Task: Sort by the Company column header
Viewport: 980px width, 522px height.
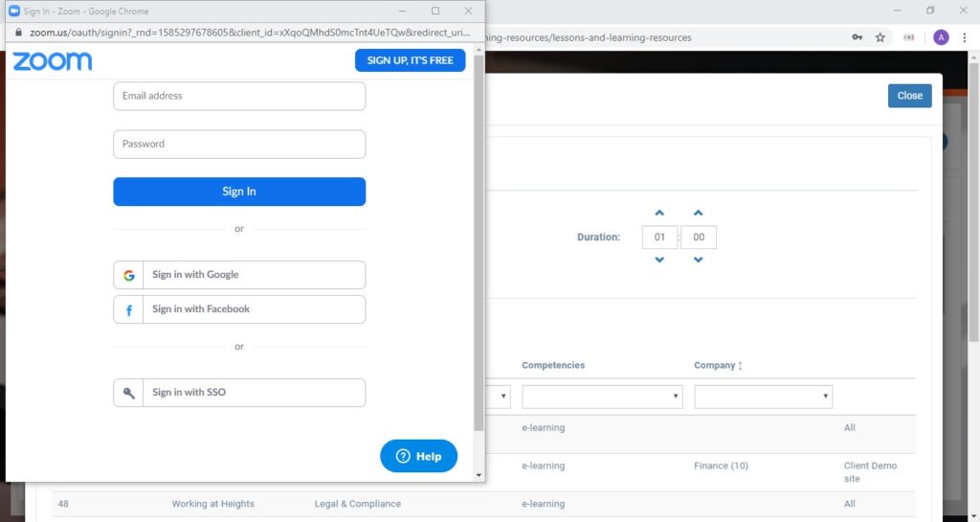Action: (718, 365)
